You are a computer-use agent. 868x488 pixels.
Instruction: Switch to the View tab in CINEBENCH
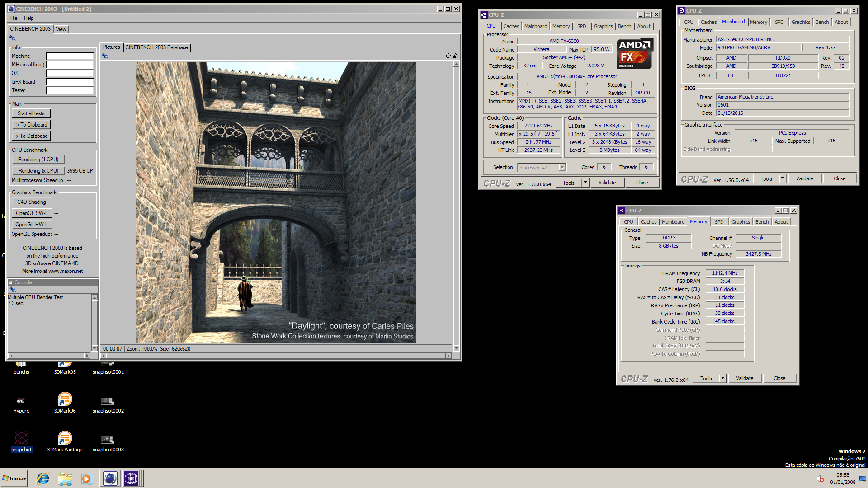61,29
